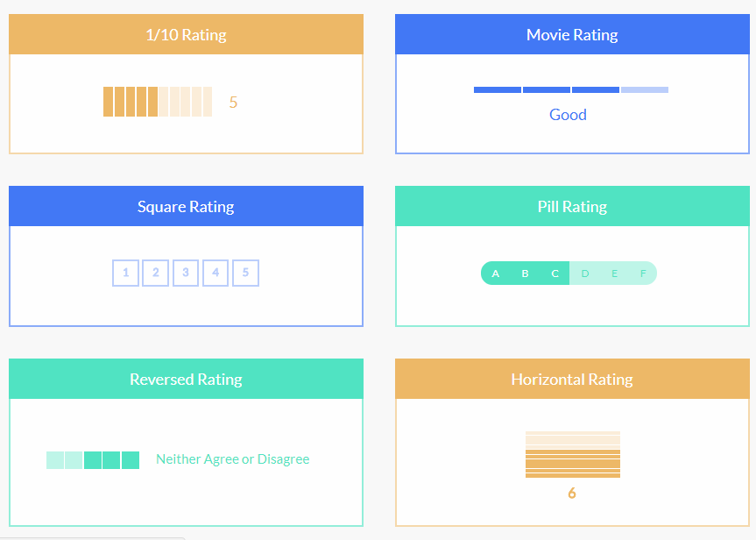Click rightmost green Reversed Rating square
This screenshot has height=540, width=756.
[131, 460]
